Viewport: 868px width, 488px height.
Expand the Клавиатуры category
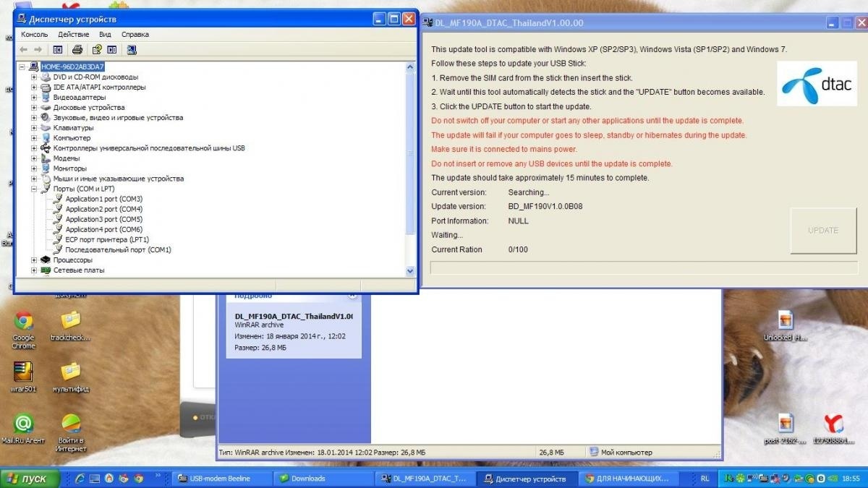point(34,128)
